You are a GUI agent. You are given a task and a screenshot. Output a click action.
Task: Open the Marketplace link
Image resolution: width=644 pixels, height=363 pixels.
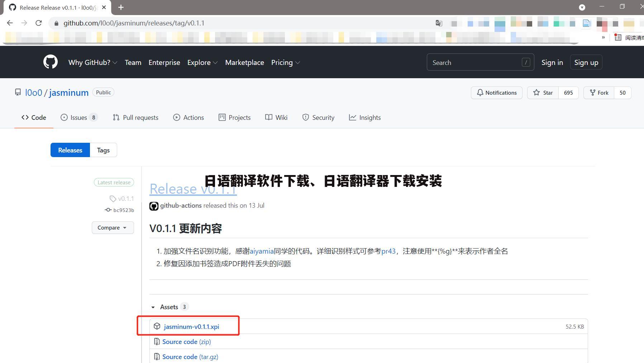[244, 62]
